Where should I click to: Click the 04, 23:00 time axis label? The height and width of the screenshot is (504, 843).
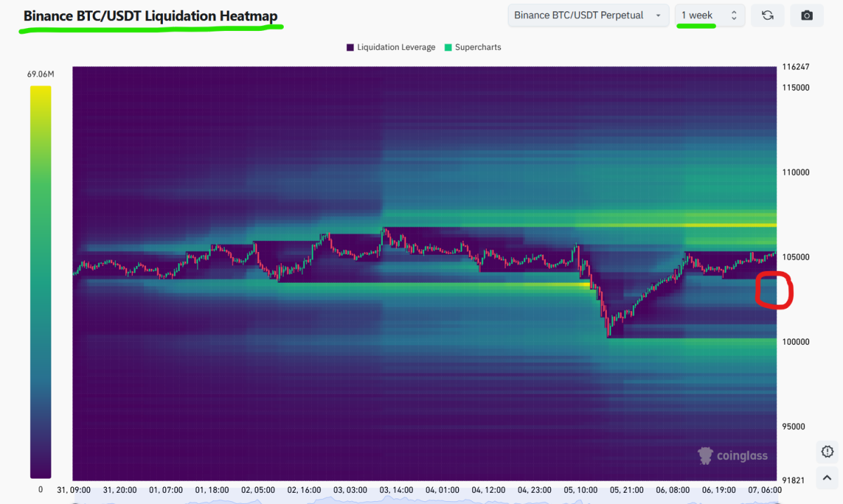pyautogui.click(x=535, y=490)
